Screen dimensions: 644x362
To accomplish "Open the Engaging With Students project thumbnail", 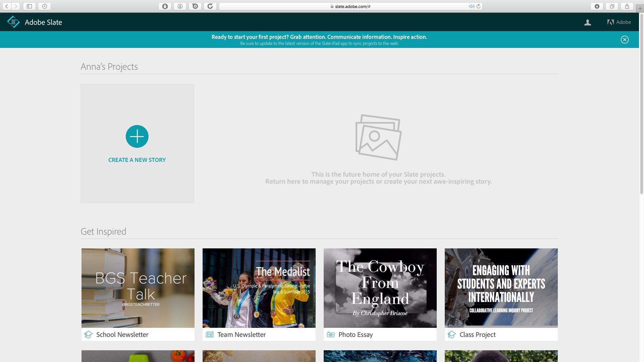I will click(501, 288).
